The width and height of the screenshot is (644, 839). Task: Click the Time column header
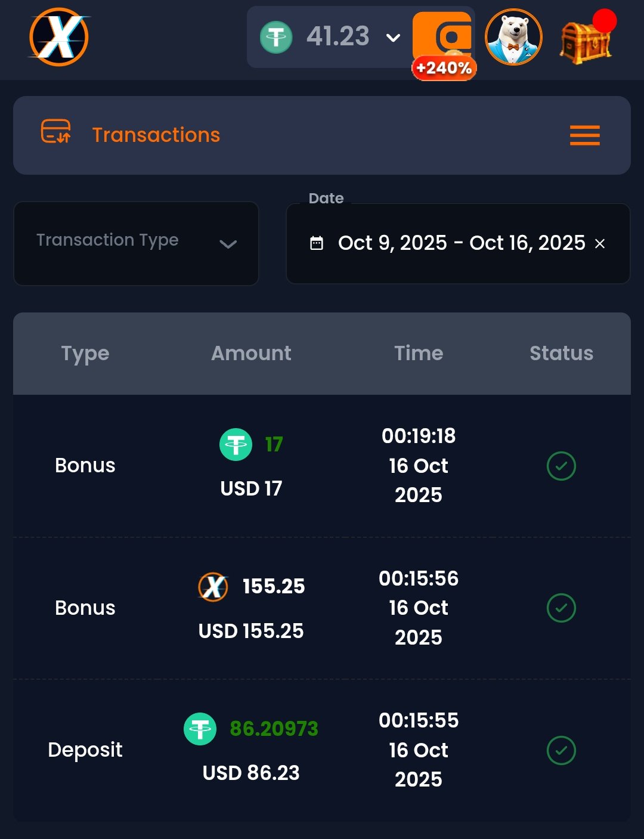coord(419,354)
